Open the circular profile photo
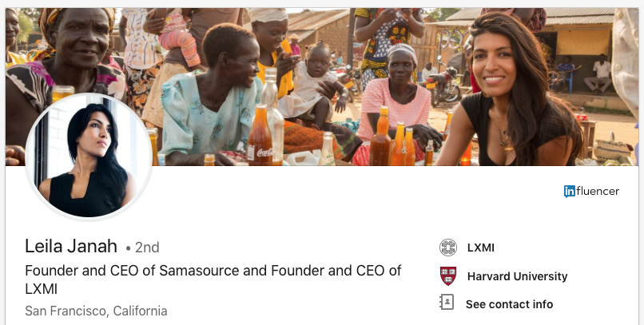 [89, 157]
